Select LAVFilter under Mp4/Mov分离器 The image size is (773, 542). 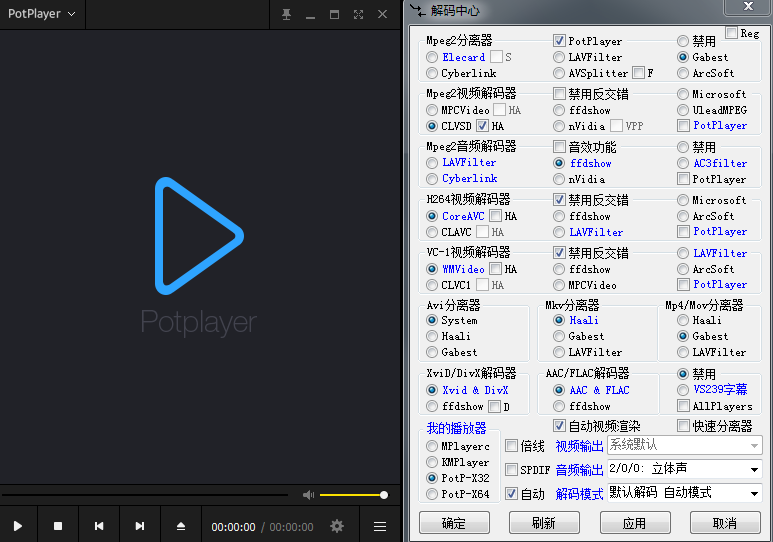(683, 352)
